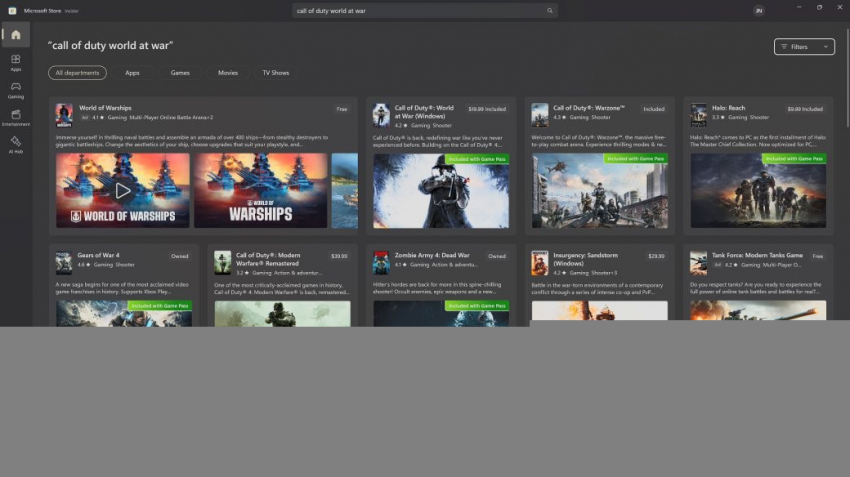
Task: Select the Games filter tab
Action: tap(180, 73)
